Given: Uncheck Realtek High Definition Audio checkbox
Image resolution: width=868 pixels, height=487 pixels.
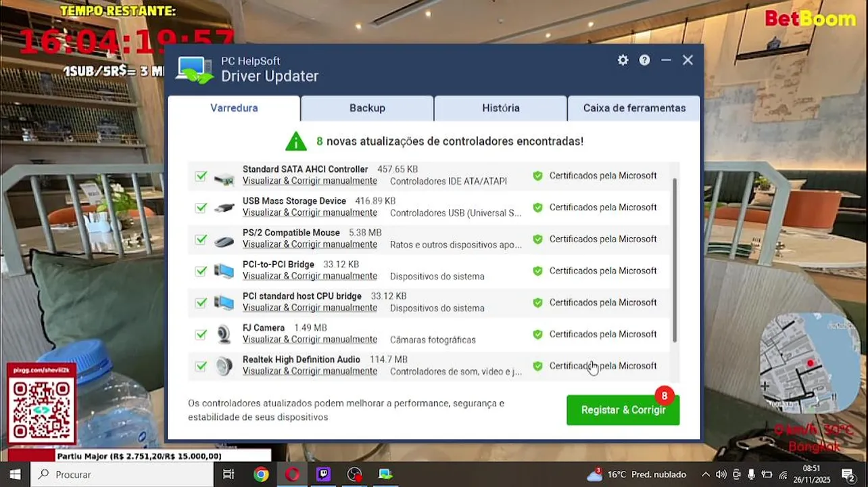Looking at the screenshot, I should click(x=201, y=366).
